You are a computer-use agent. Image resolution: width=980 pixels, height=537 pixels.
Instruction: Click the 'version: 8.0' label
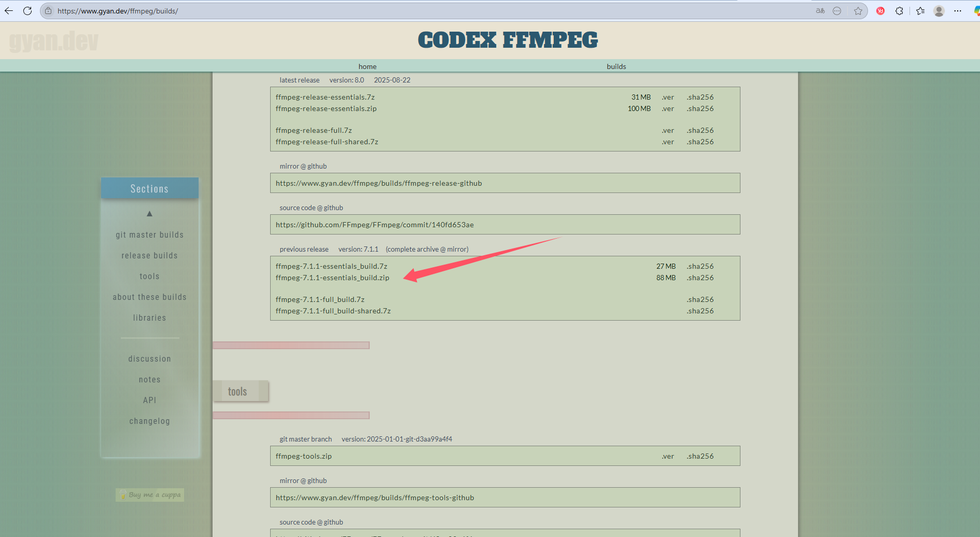coord(347,80)
